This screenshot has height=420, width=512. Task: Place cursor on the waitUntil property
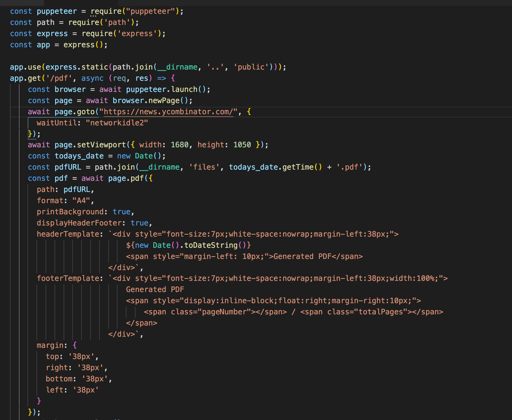[x=58, y=123]
